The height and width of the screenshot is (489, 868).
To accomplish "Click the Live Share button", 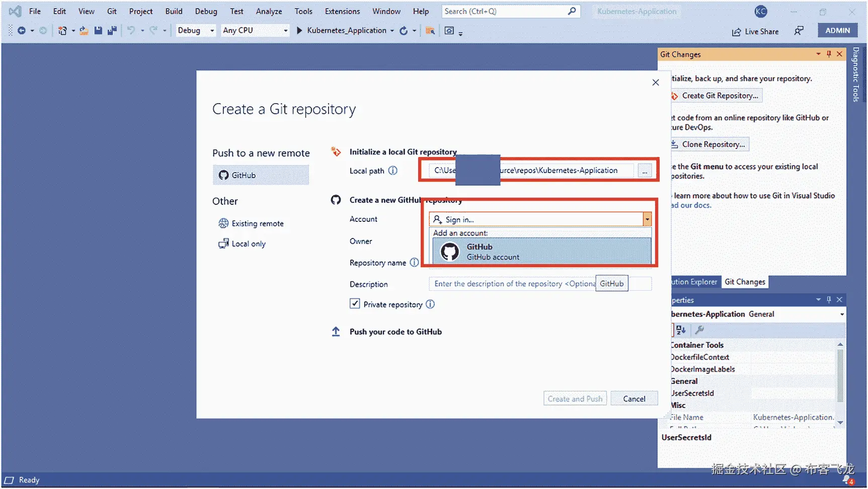I will [x=755, y=31].
